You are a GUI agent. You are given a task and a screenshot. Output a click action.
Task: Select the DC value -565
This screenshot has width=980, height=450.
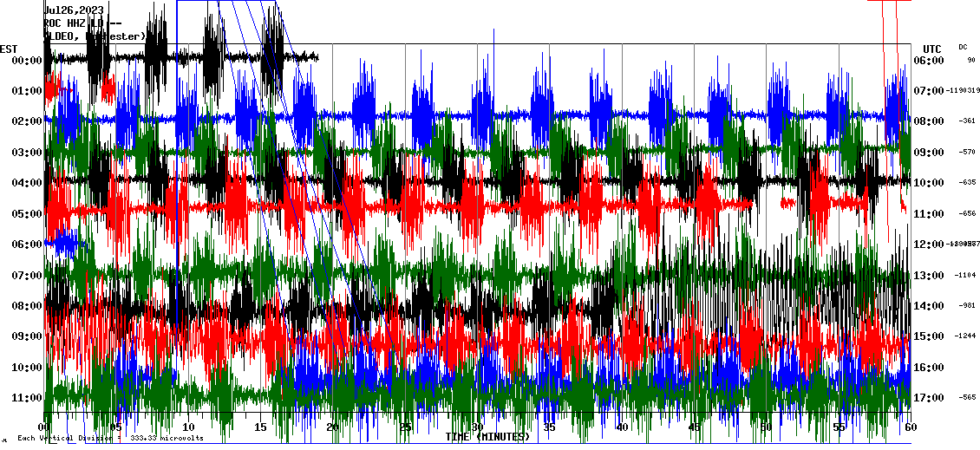(x=969, y=398)
